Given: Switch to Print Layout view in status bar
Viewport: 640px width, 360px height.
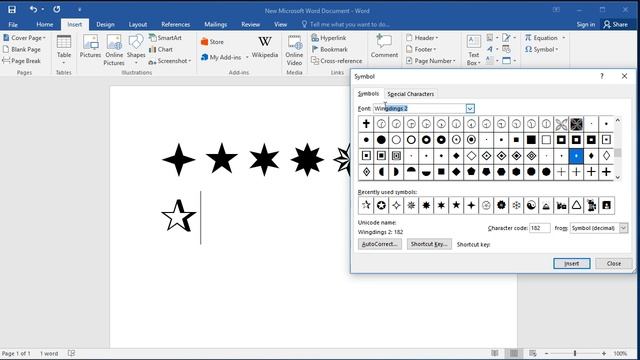Looking at the screenshot, I should tap(513, 353).
